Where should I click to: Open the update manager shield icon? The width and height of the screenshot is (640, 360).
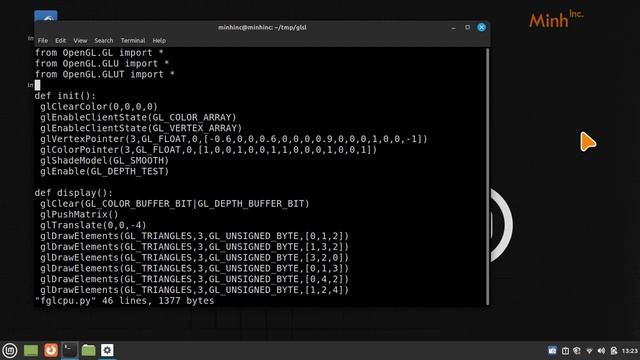tap(577, 351)
